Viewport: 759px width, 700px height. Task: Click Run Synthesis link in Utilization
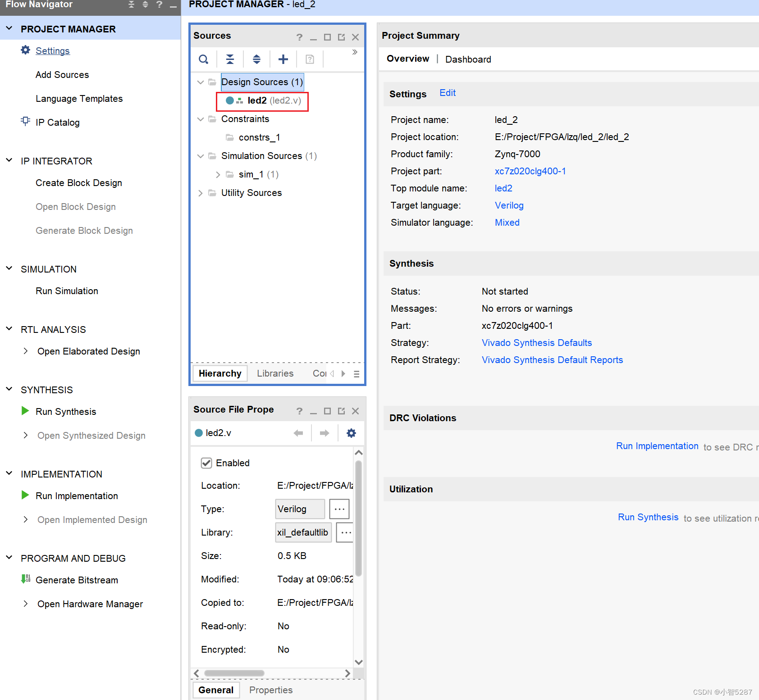648,517
